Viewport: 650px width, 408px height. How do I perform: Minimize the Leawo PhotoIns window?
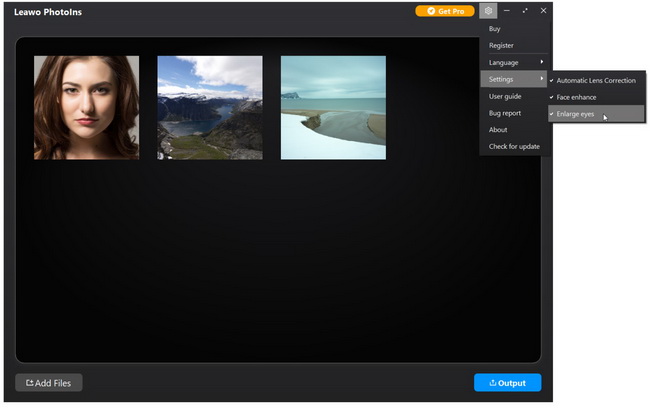(x=507, y=11)
